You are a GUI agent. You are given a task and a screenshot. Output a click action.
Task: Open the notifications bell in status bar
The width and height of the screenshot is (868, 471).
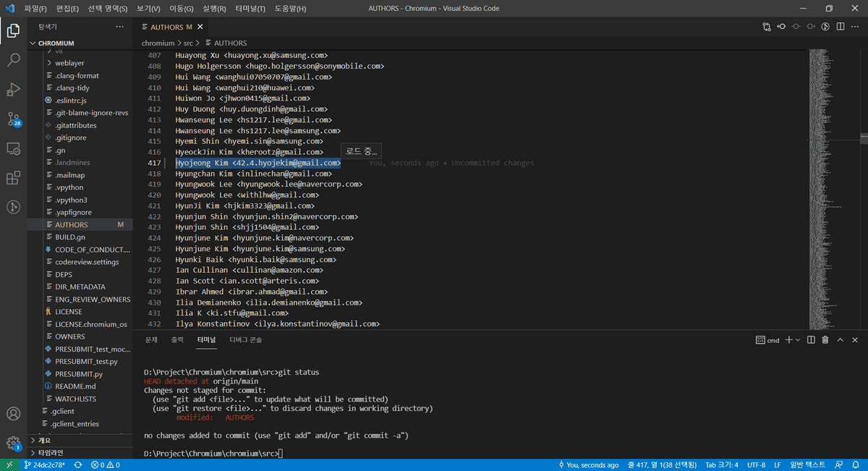pos(856,464)
